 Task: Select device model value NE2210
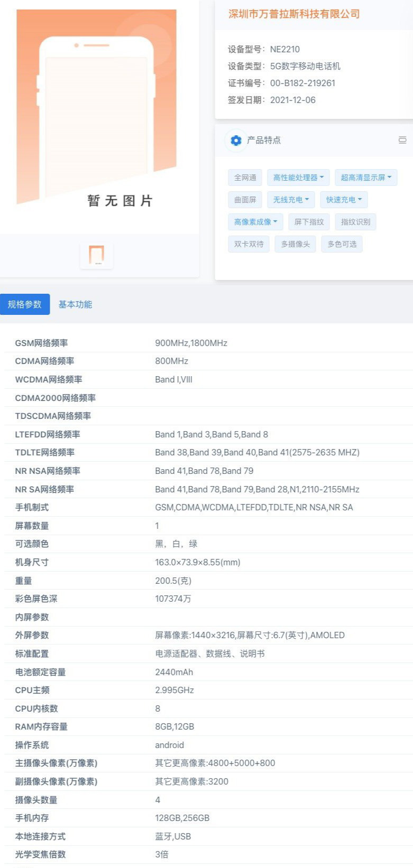[x=285, y=49]
